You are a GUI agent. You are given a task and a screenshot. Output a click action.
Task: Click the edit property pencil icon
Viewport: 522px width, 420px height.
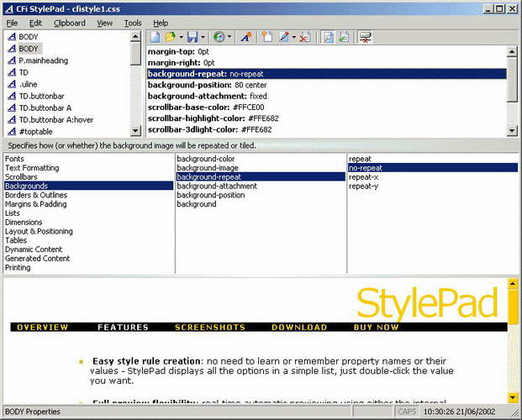(x=285, y=37)
